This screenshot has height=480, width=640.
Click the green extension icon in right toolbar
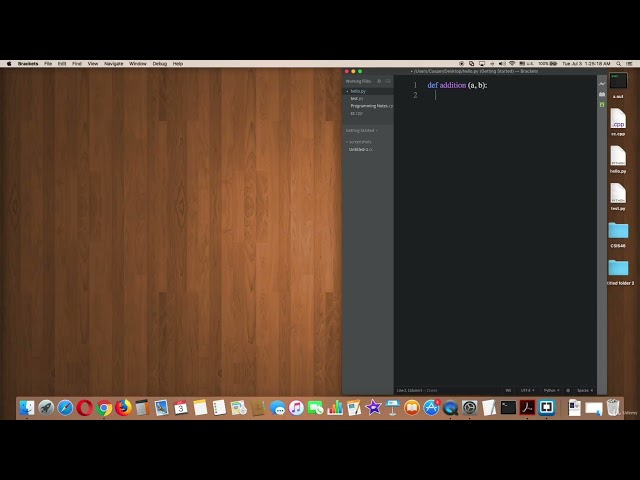[x=602, y=104]
